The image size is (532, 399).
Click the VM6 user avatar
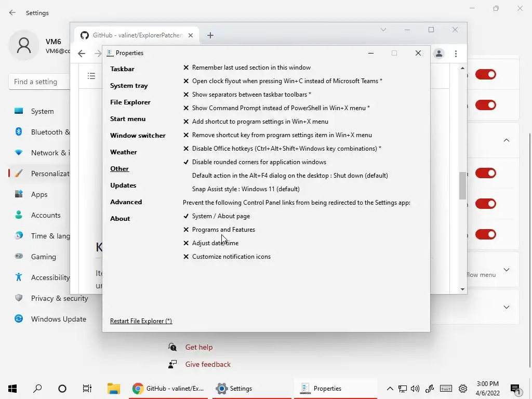[24, 45]
